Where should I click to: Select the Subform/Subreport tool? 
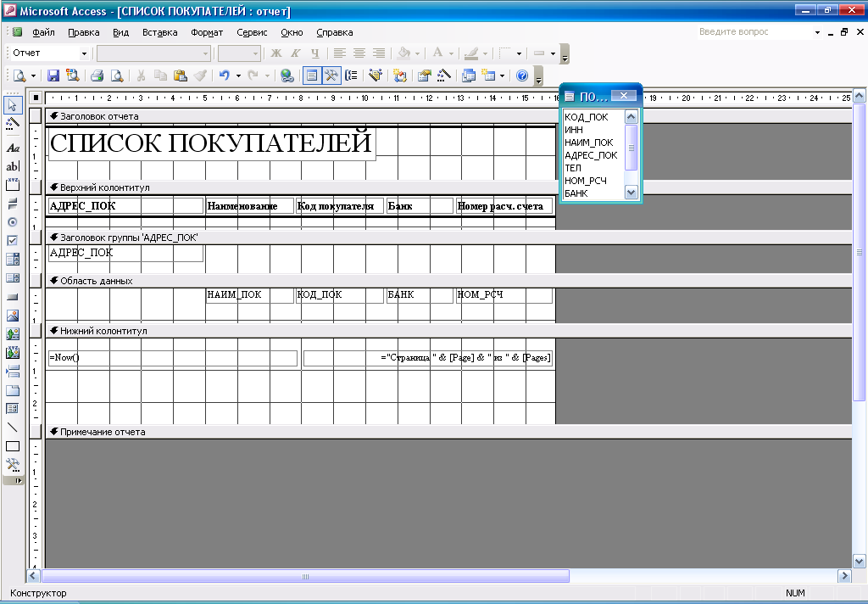point(12,409)
